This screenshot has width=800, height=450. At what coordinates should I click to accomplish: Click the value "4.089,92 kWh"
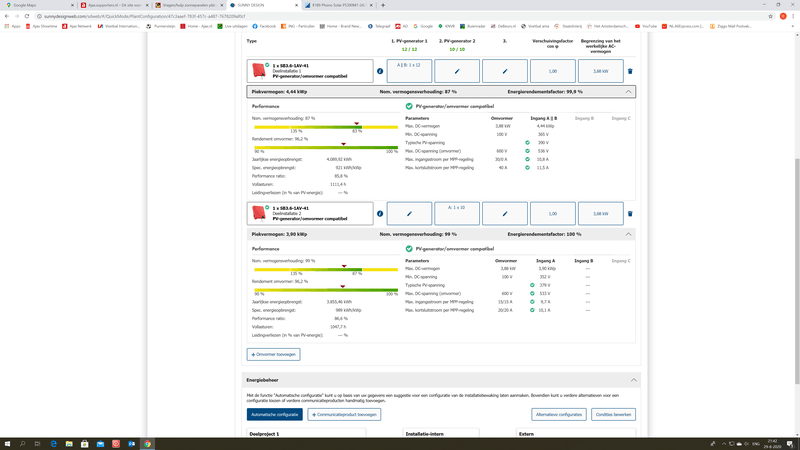pos(339,159)
